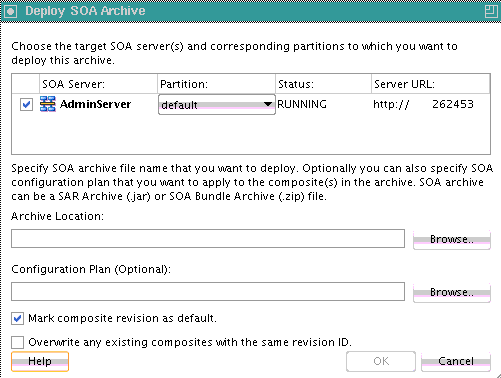Enable Overwrite any existing composites checkbox
501x378 pixels.
17,342
